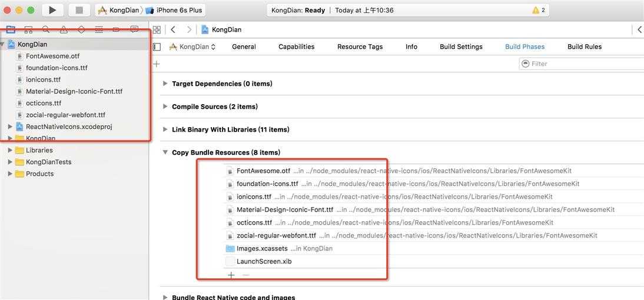Select the iPhone 6s Plus destination
This screenshot has height=300, width=644.
175,10
